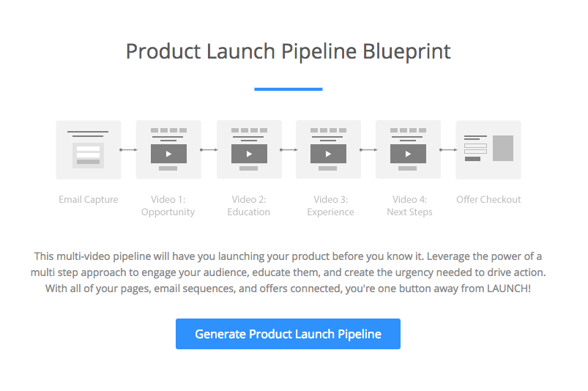Select the Offer Checkout page icon

coord(488,149)
